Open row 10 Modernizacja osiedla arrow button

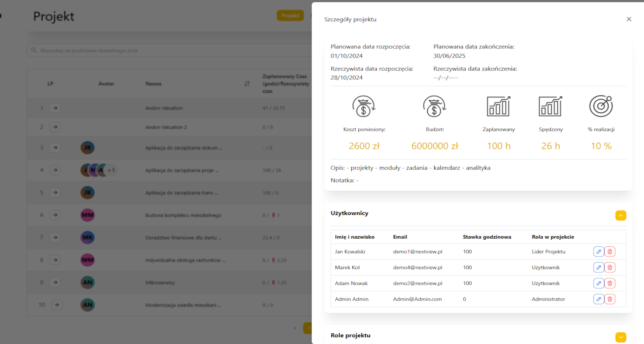(57, 305)
